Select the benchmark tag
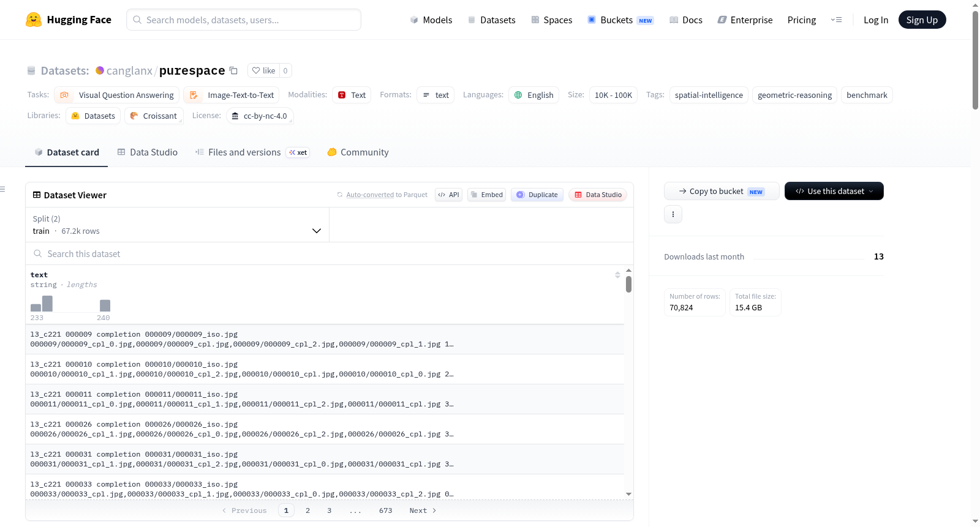980x527 pixels. [867, 95]
